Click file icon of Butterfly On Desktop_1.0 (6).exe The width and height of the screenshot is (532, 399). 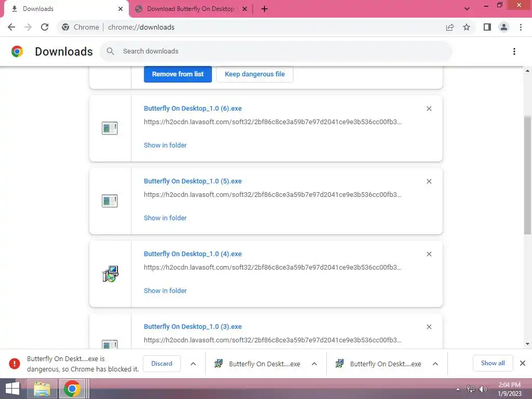(x=110, y=128)
